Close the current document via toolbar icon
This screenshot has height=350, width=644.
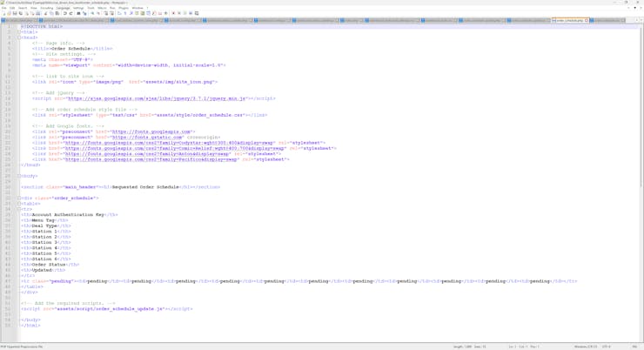pos(27,13)
